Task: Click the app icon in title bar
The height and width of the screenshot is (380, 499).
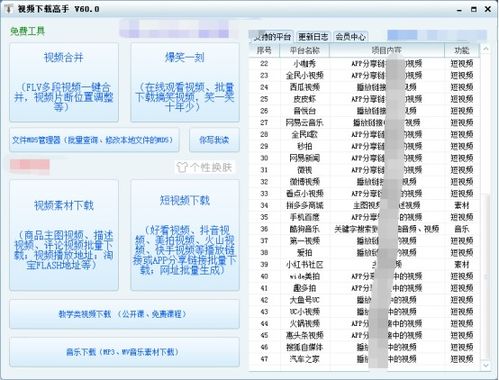Action: click(x=9, y=9)
